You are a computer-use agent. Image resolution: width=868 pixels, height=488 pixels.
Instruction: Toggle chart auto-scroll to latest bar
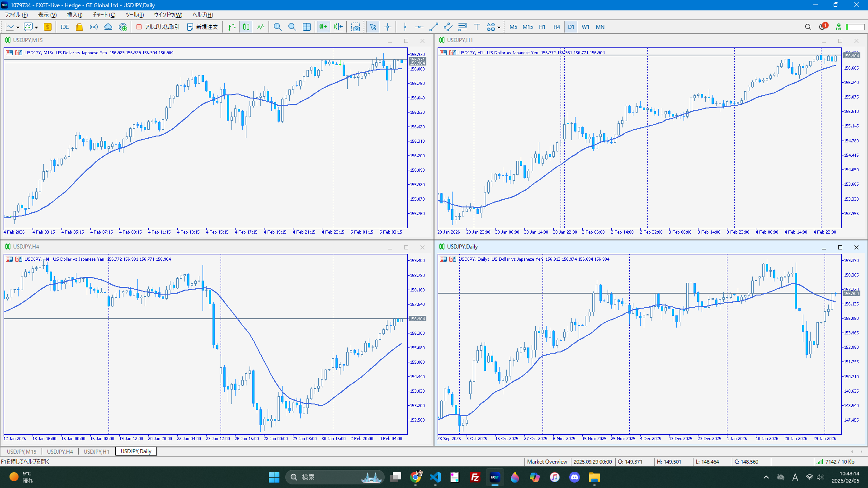323,27
